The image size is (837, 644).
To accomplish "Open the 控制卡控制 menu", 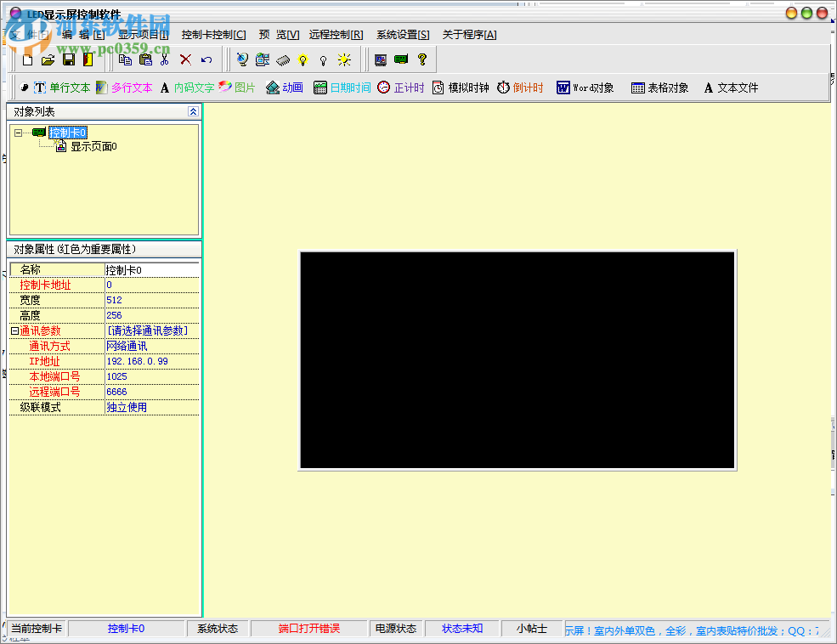I will (212, 34).
